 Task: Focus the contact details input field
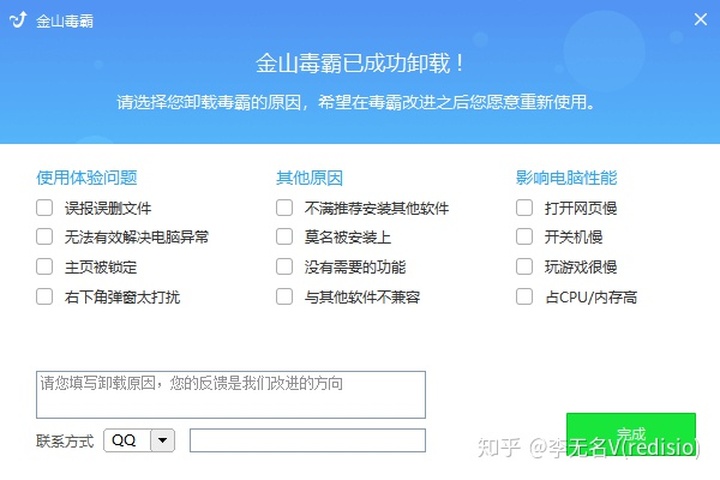pos(308,440)
